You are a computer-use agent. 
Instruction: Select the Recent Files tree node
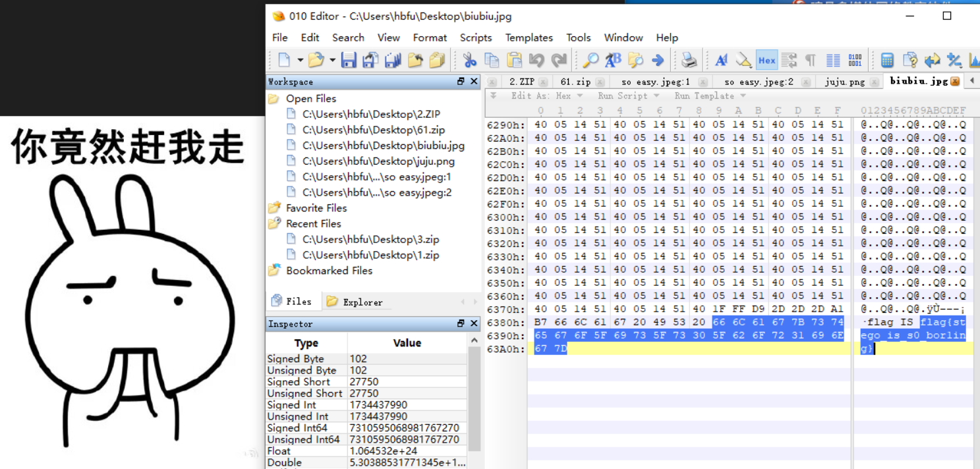(x=314, y=223)
